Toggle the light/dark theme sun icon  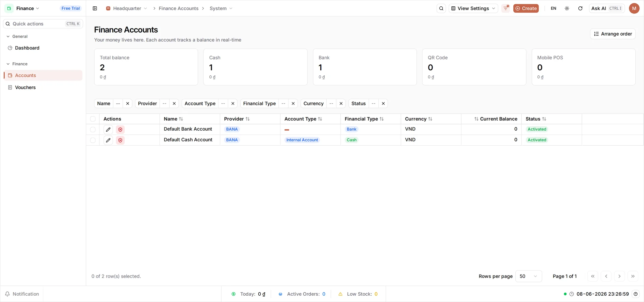click(567, 8)
